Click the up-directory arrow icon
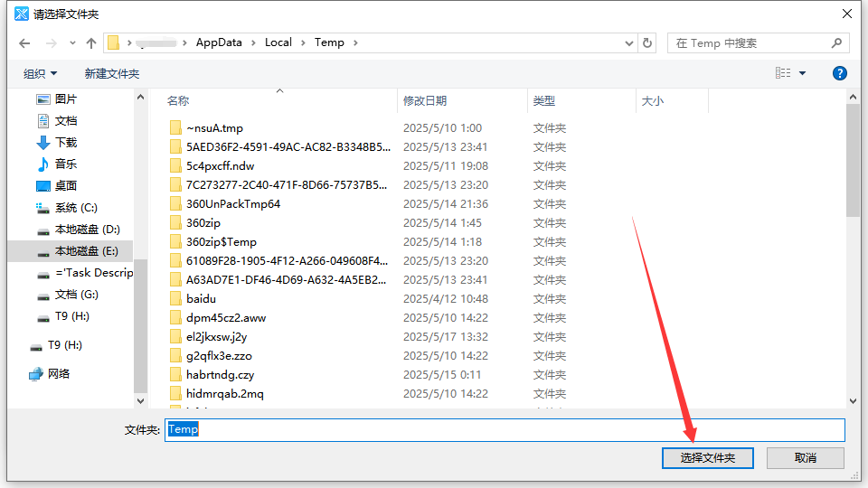This screenshot has width=868, height=488. (91, 43)
